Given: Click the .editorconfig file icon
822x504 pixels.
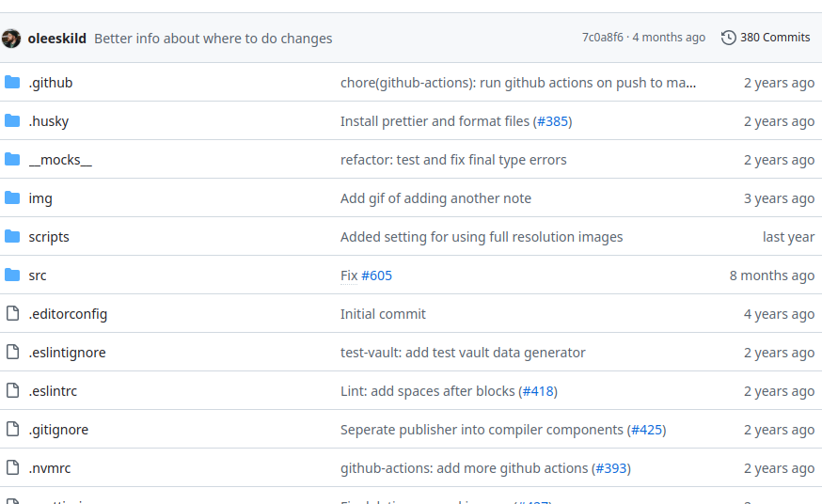Looking at the screenshot, I should (12, 314).
